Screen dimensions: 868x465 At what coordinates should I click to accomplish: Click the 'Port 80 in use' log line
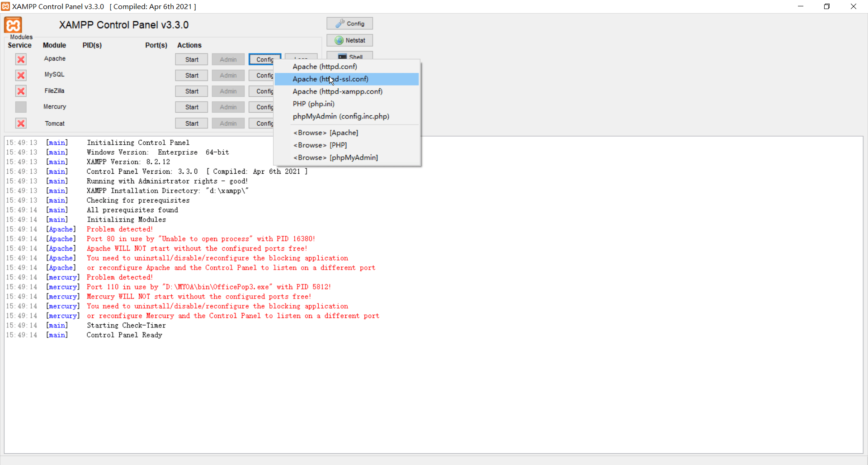click(x=201, y=239)
